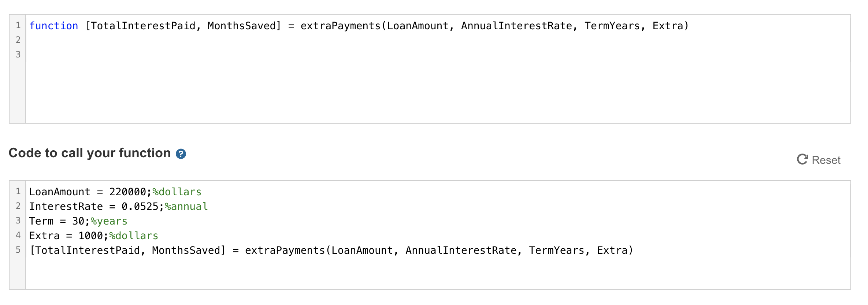Screen dimensions: 868x305
Task: Click the 'Code to call your function' heading
Action: tap(89, 153)
